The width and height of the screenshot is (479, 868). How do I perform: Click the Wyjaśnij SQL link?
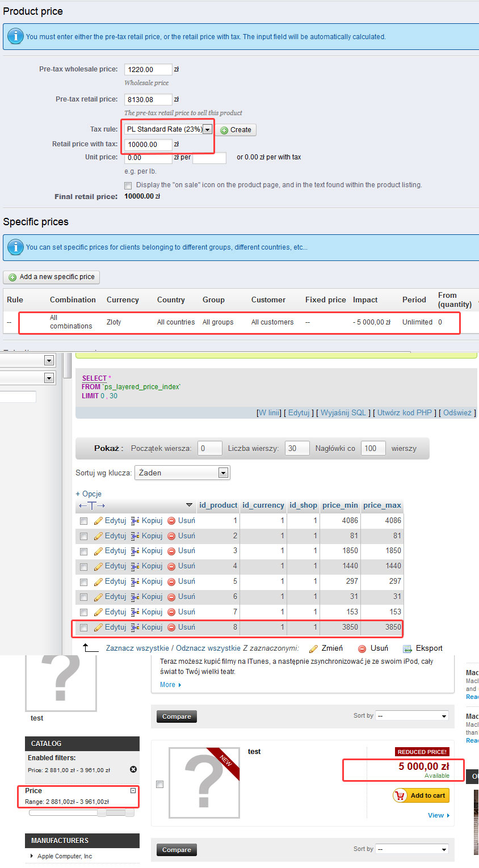click(345, 412)
